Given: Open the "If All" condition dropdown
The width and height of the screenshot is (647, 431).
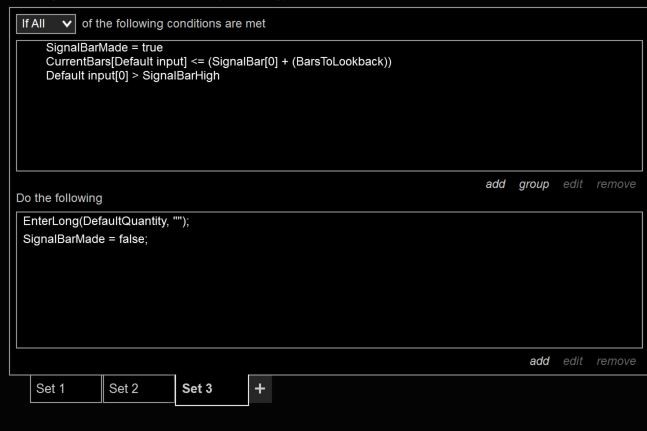Looking at the screenshot, I should 46,23.
